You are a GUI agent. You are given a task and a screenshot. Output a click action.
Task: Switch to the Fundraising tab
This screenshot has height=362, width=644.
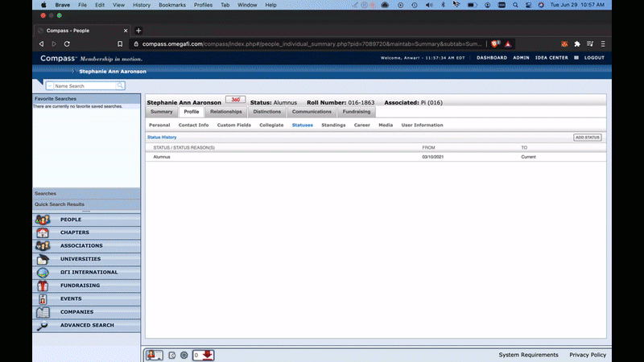[x=357, y=112]
